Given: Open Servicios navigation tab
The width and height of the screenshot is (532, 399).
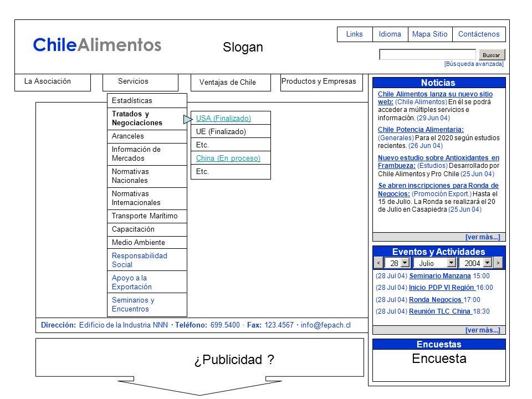Looking at the screenshot, I should (140, 82).
